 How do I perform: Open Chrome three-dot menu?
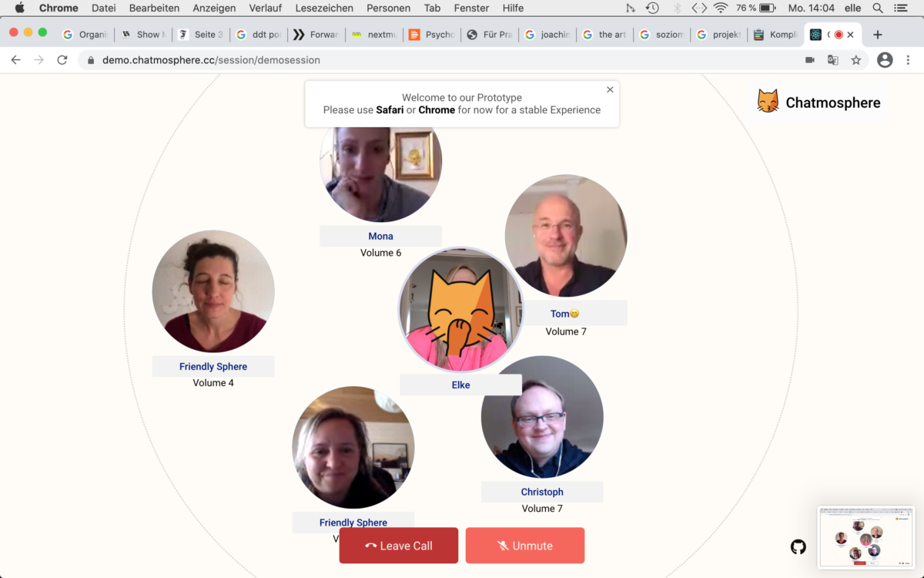pos(909,60)
